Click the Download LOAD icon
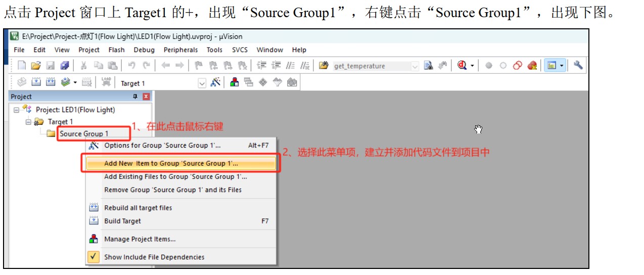This screenshot has height=275, width=644. point(106,82)
